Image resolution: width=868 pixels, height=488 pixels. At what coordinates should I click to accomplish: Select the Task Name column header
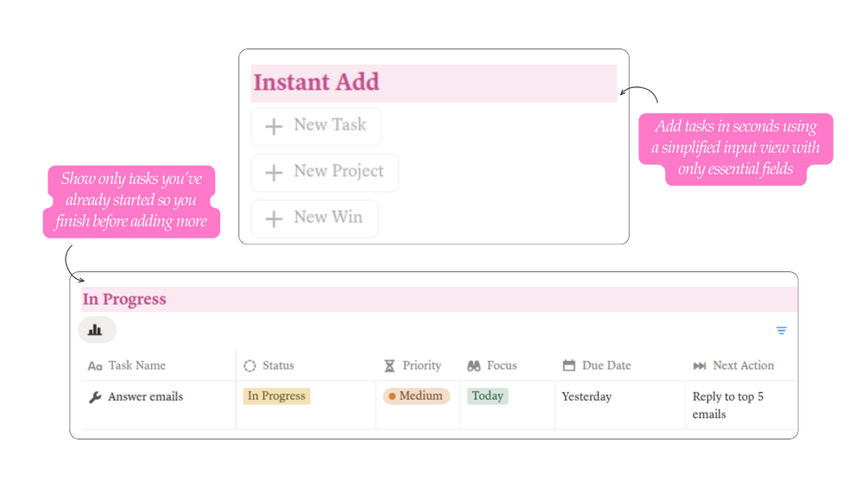136,366
